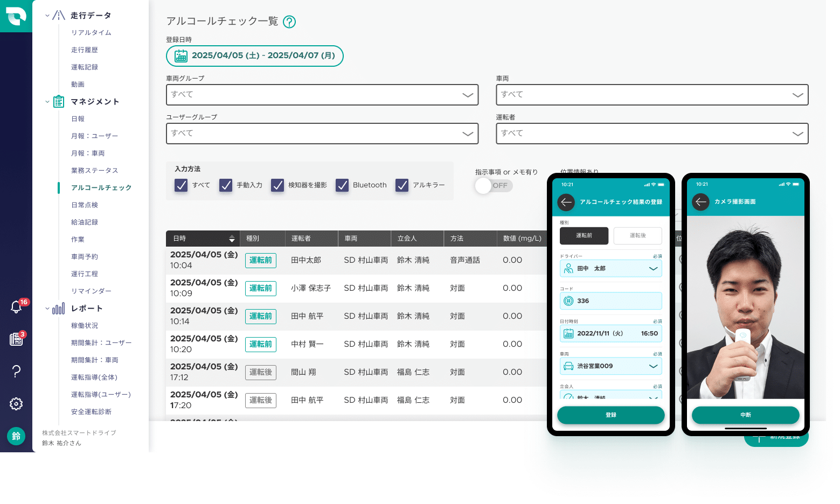The image size is (840, 504).
Task: Open the news icon with badge 3
Action: tap(16, 339)
